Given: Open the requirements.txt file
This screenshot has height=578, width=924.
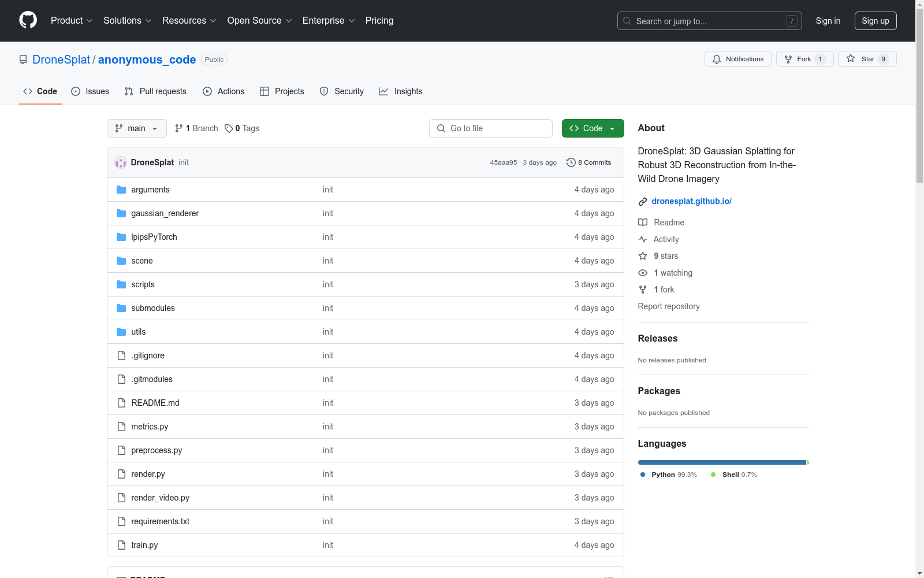Looking at the screenshot, I should (x=160, y=521).
